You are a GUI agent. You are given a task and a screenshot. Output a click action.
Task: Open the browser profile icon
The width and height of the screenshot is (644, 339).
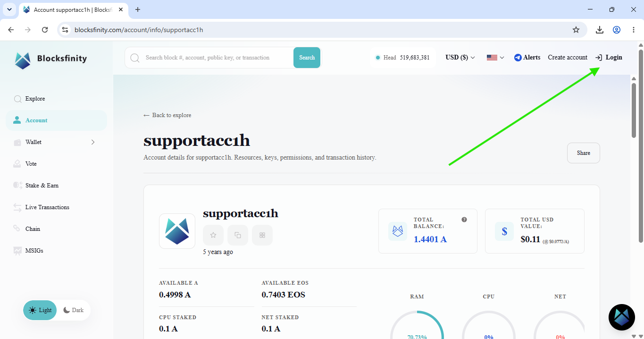point(617,30)
